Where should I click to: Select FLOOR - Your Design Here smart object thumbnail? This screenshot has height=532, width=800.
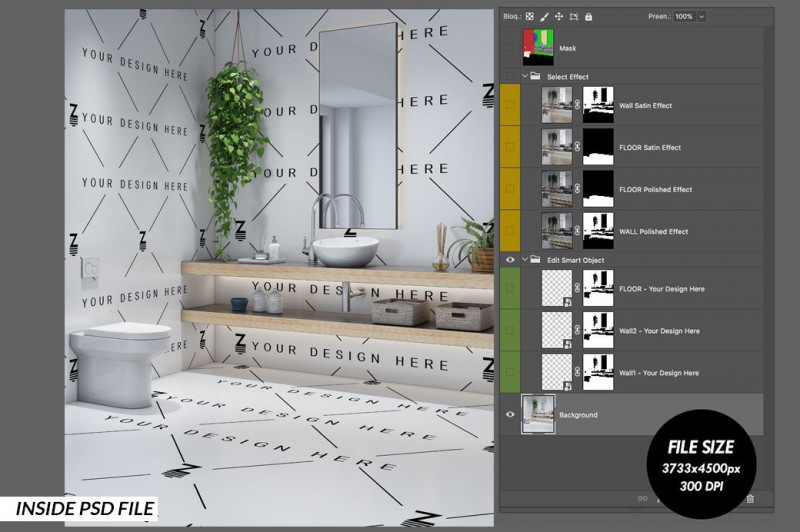click(x=557, y=288)
